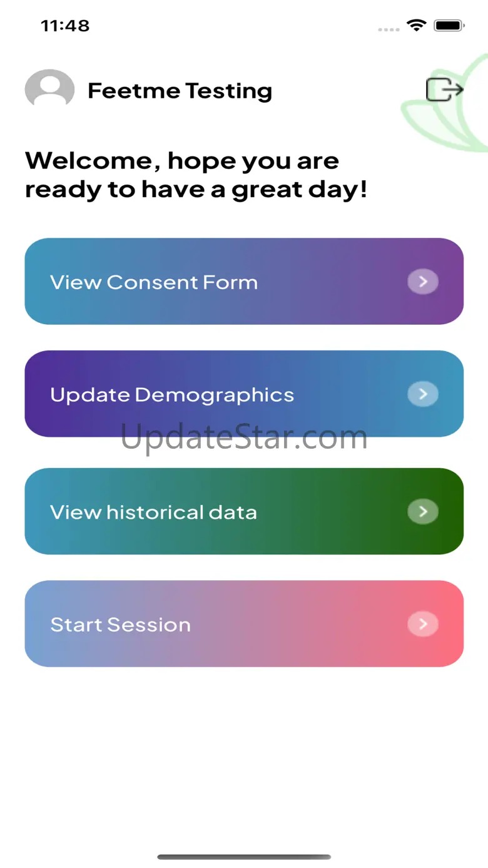This screenshot has height=868, width=488.
Task: Click the View historical data chevron arrow
Action: click(x=423, y=512)
